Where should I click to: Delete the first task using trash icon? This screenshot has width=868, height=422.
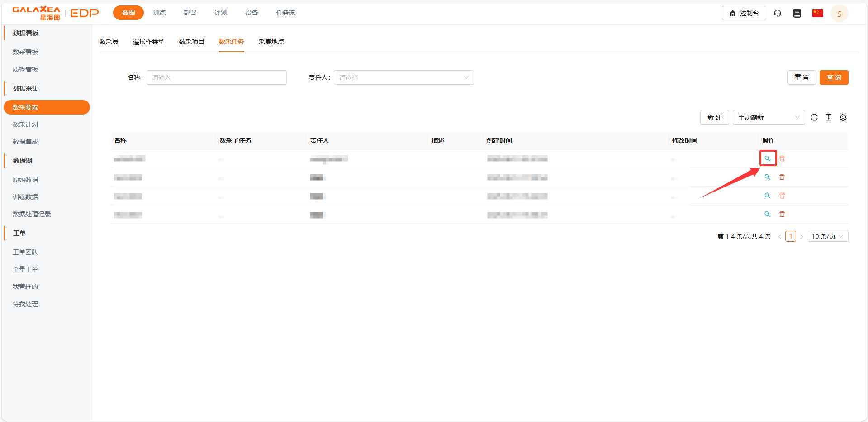[782, 158]
